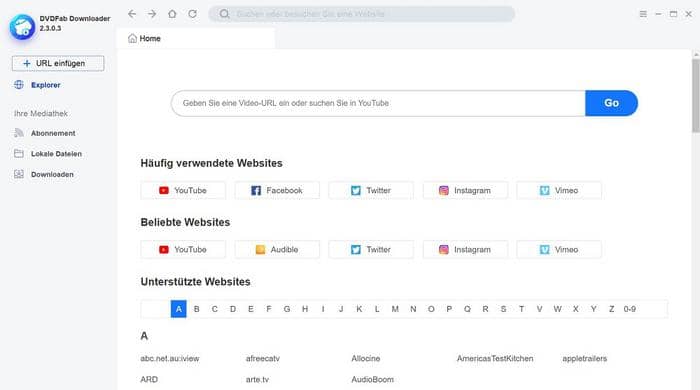Select letter A in alphabet filter
This screenshot has height=390, width=700.
(179, 309)
